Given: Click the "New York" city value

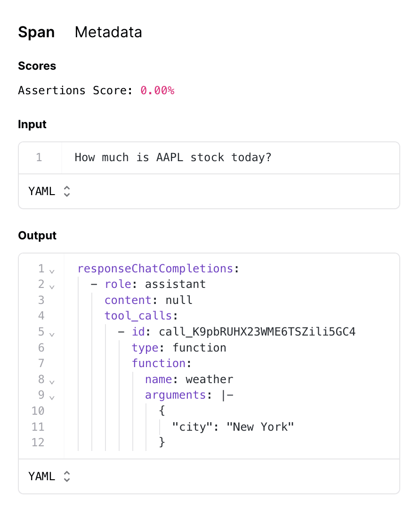Looking at the screenshot, I should pyautogui.click(x=260, y=427).
